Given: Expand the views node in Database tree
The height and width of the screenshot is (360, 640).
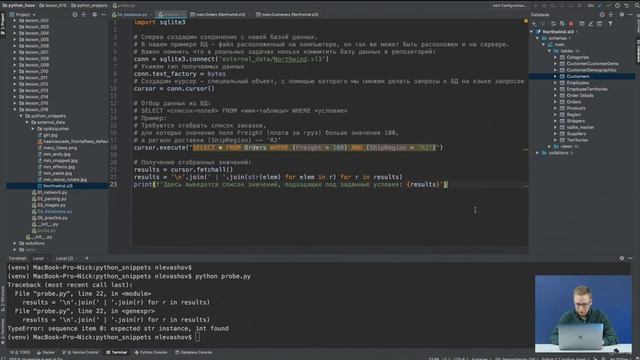Looking at the screenshot, I should (x=549, y=147).
